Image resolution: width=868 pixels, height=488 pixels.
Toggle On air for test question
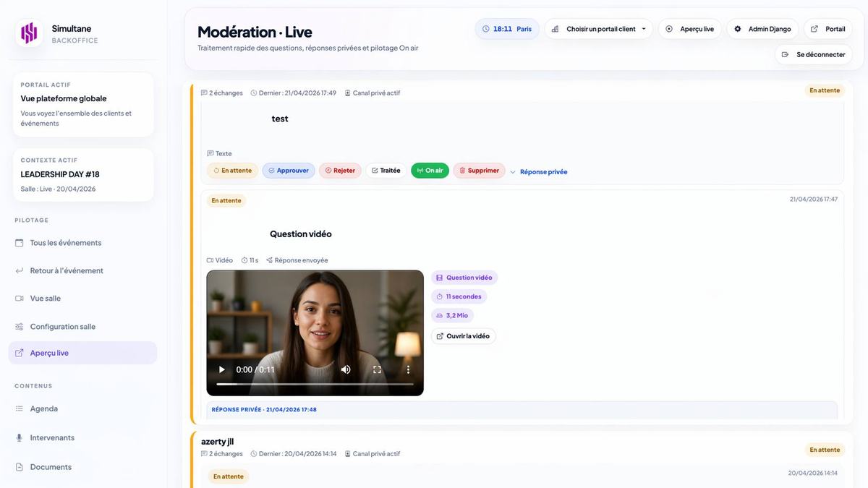(430, 171)
